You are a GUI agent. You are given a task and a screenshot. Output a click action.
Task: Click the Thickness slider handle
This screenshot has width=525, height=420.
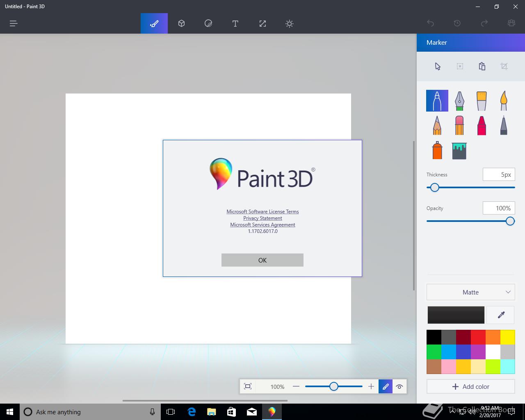(435, 187)
